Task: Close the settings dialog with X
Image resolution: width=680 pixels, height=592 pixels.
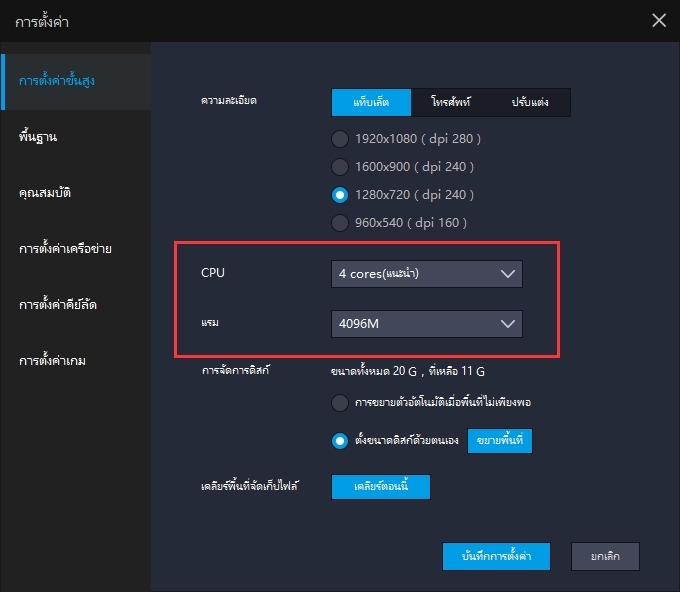Action: 658,20
